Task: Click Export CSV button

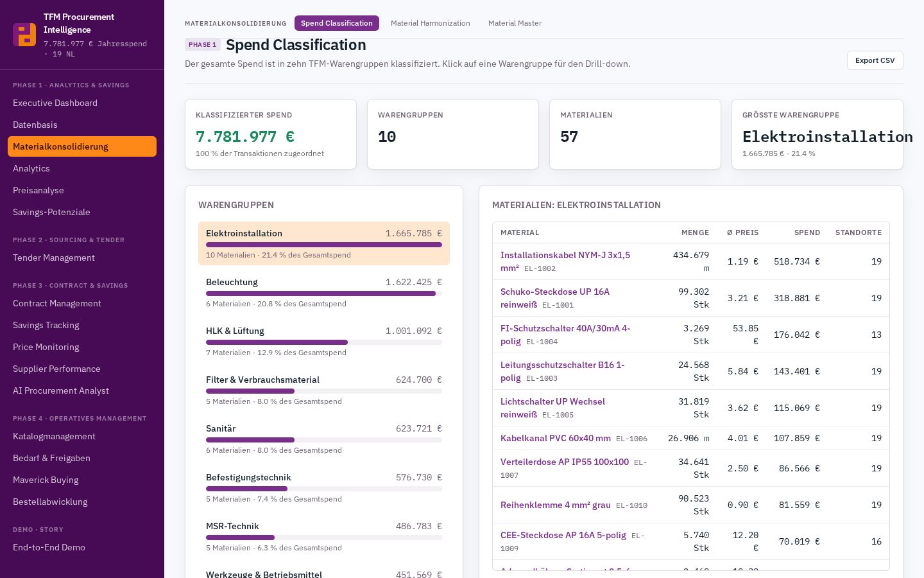Action: coord(875,60)
